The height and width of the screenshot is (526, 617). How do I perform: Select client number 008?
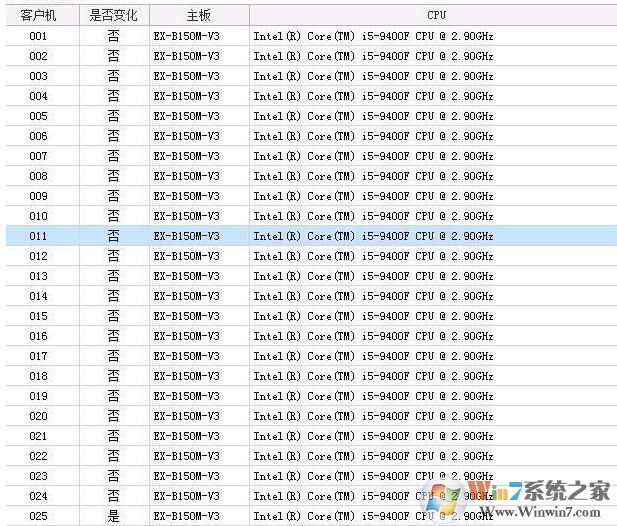point(38,176)
